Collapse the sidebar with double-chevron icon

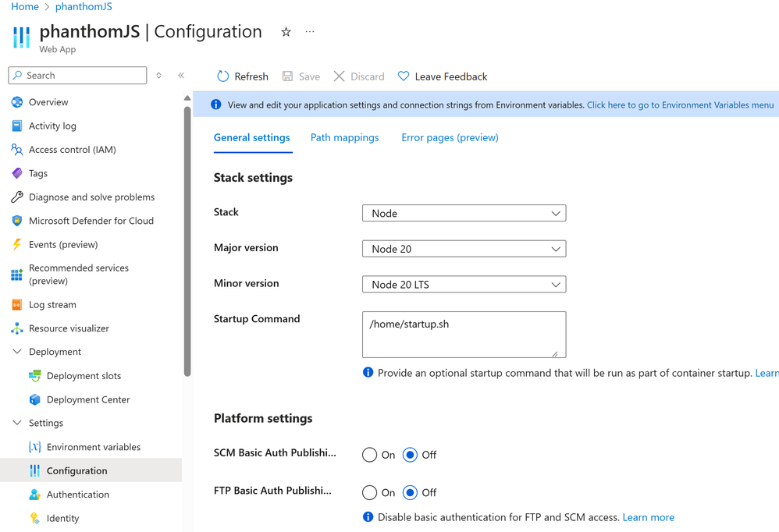pyautogui.click(x=181, y=76)
